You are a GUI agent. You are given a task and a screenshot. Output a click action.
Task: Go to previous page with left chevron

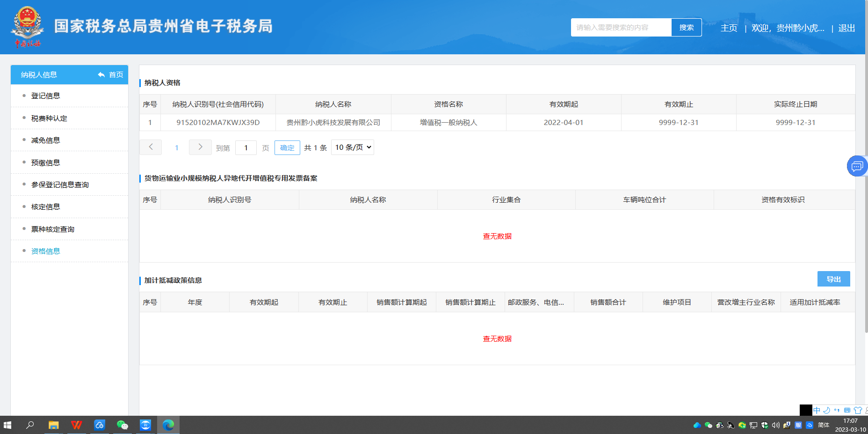tap(151, 147)
